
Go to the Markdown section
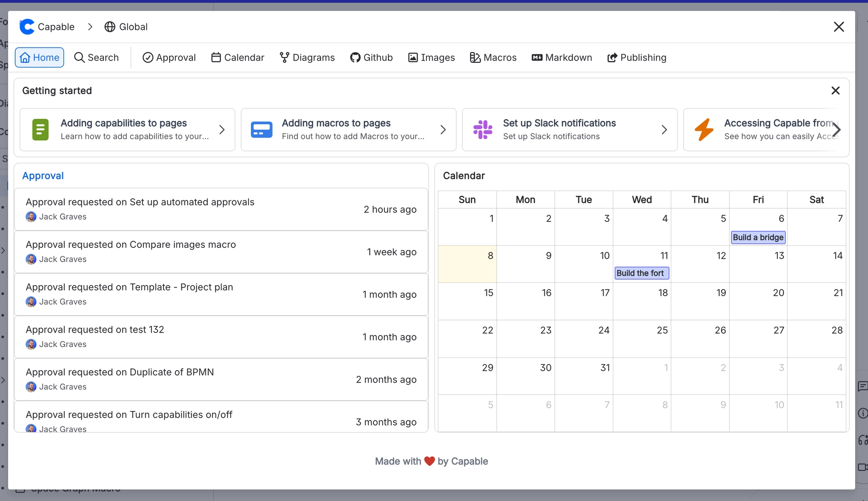(562, 57)
